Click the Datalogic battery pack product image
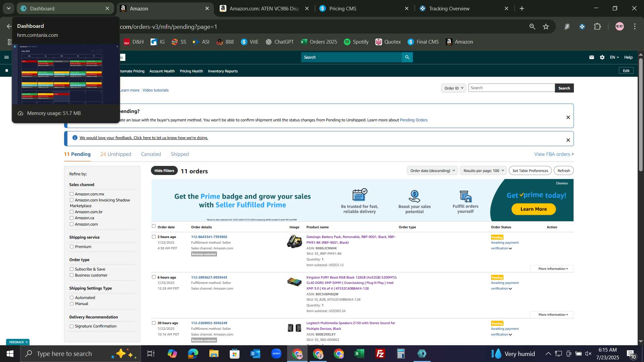644x362 pixels. tap(294, 241)
